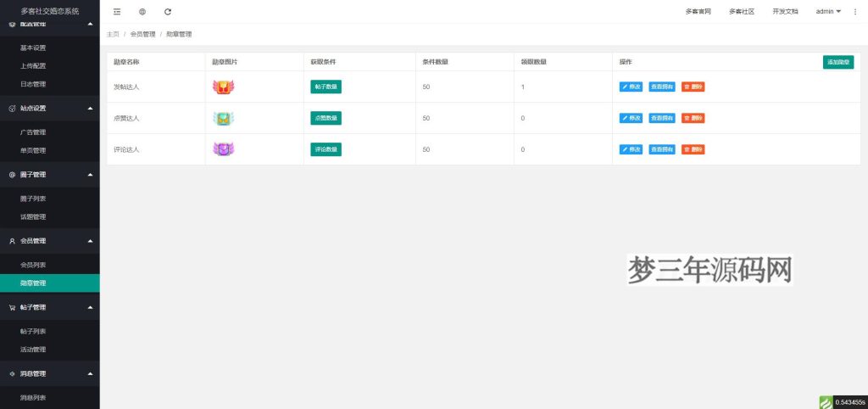
Task: Open the 开发文档 link
Action: pos(785,12)
